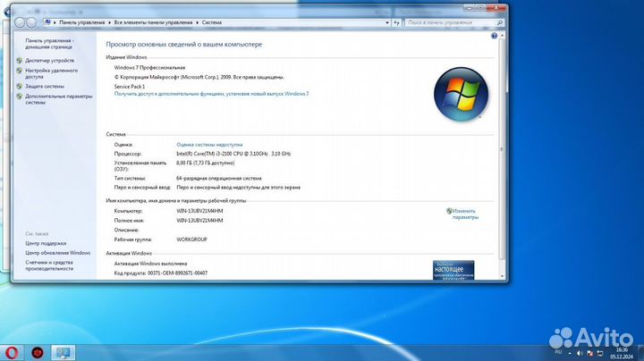644x361 pixels.
Task: Click shield icon beside Дополнительные параметры системы
Action: coord(20,97)
